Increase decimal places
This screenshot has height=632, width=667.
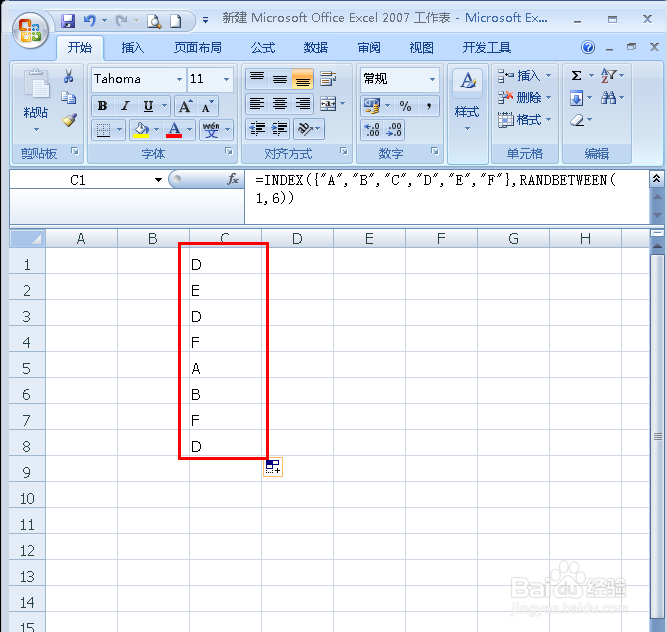(372, 129)
